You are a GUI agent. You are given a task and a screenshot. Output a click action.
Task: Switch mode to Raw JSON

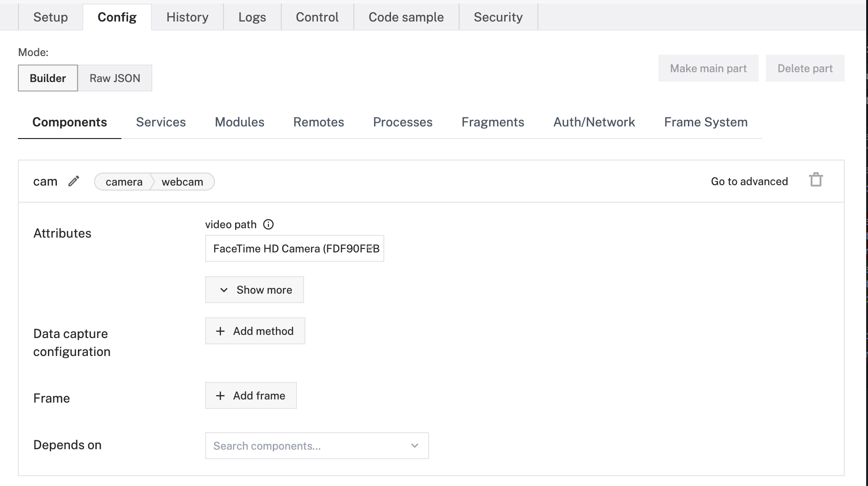tap(115, 78)
